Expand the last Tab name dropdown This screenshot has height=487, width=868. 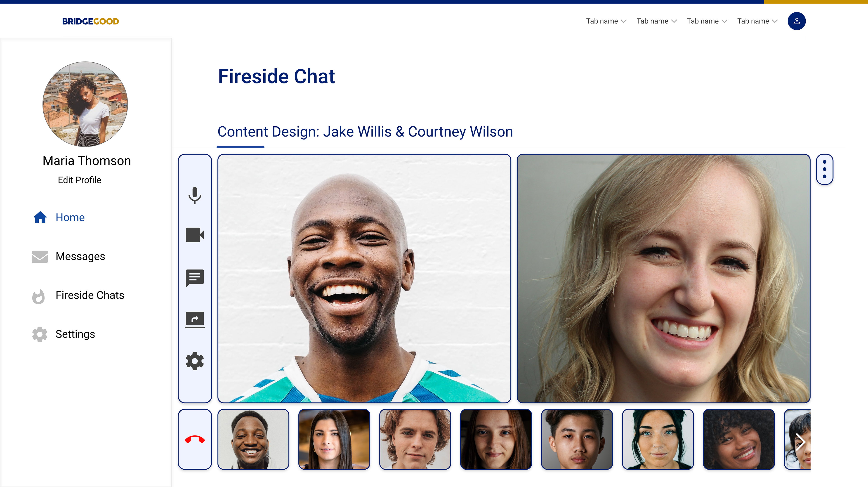tap(757, 21)
